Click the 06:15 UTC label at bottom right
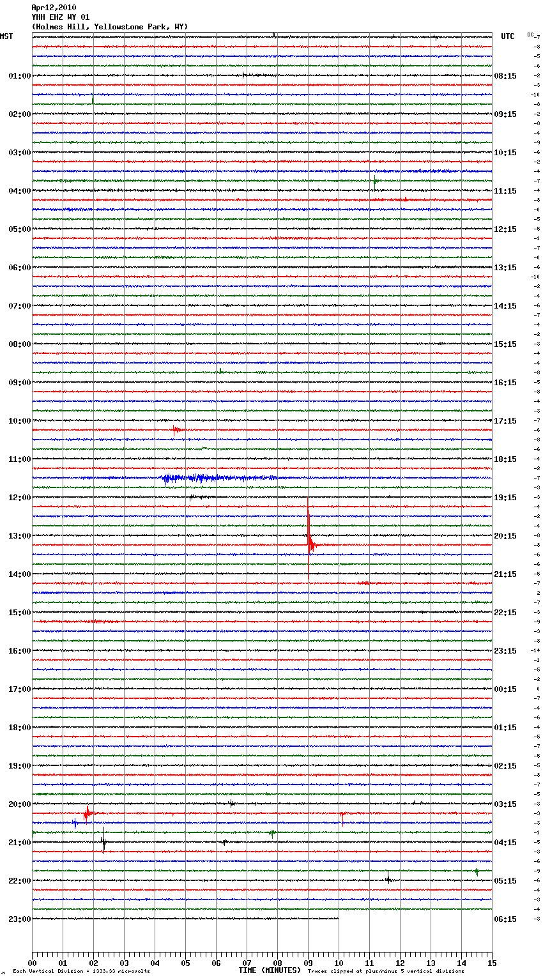The height and width of the screenshot is (980, 543). tap(505, 919)
